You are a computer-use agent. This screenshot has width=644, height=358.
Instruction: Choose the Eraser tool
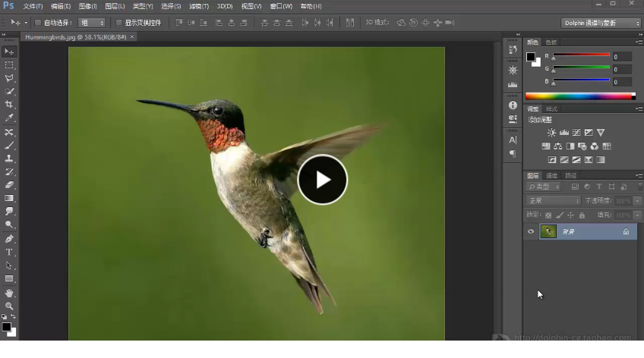click(9, 185)
